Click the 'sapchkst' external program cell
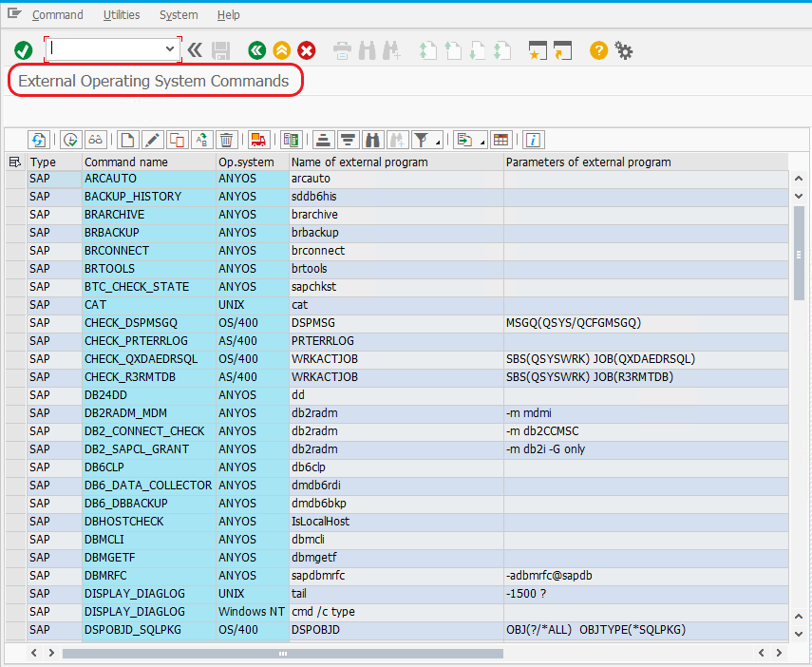Screen dimensions: 812x667 coord(396,287)
